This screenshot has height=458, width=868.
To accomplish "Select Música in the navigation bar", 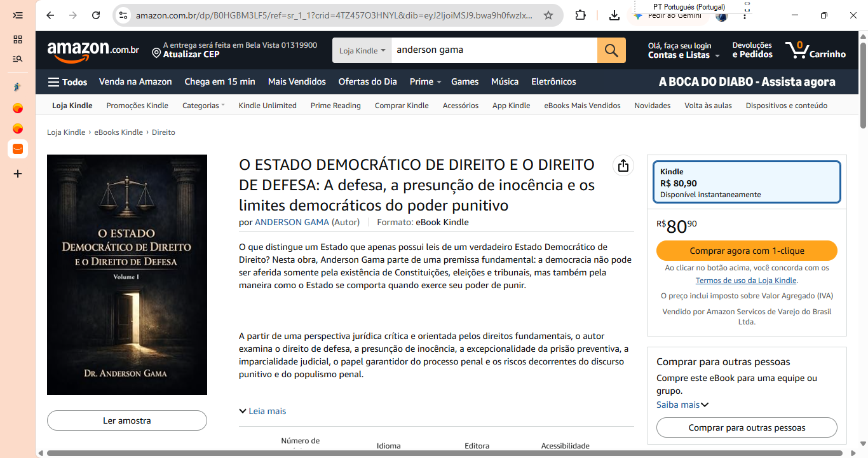I will (505, 82).
